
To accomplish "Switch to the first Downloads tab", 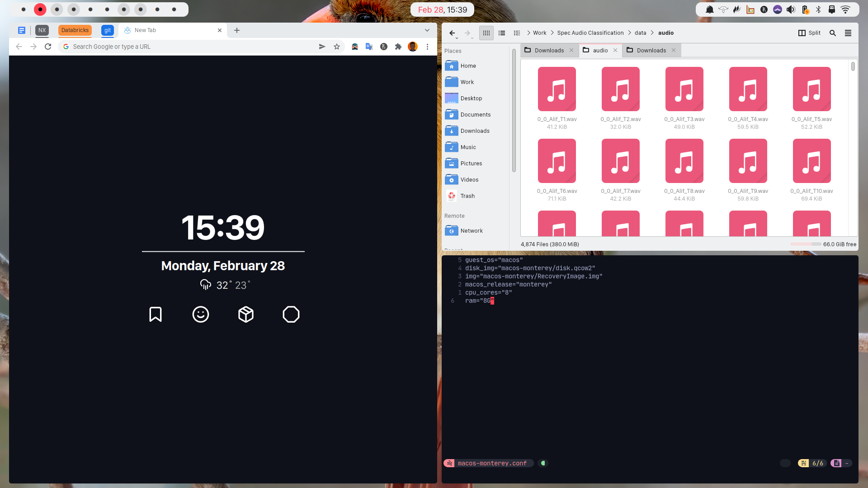I will pyautogui.click(x=549, y=50).
